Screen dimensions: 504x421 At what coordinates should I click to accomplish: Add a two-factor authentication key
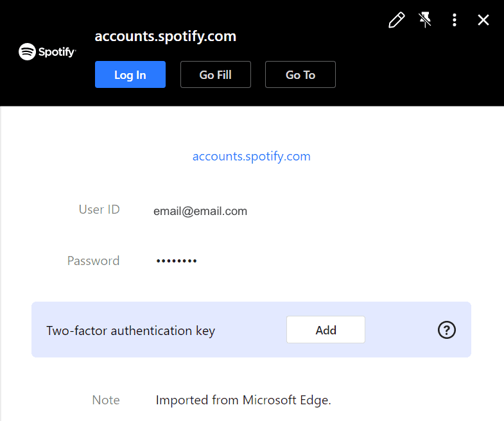326,330
